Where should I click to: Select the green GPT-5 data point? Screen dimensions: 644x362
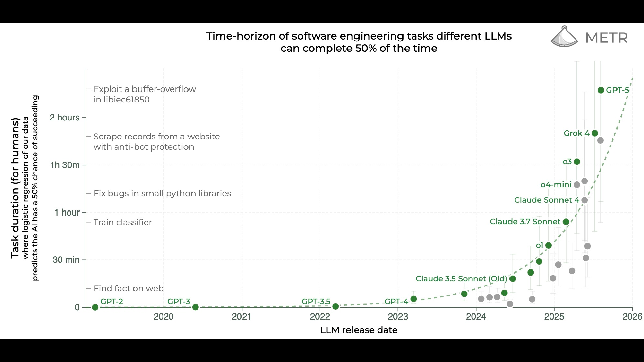[601, 90]
